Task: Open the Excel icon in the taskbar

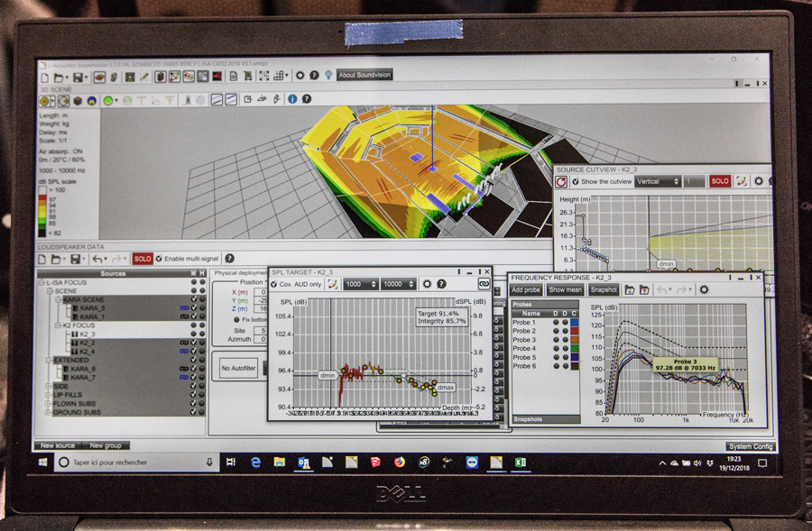Action: [x=520, y=462]
